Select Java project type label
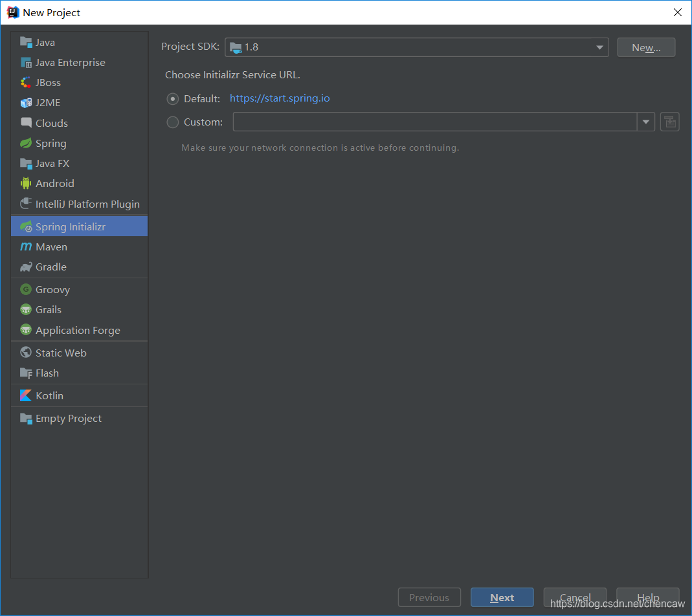The height and width of the screenshot is (616, 692). tap(45, 42)
